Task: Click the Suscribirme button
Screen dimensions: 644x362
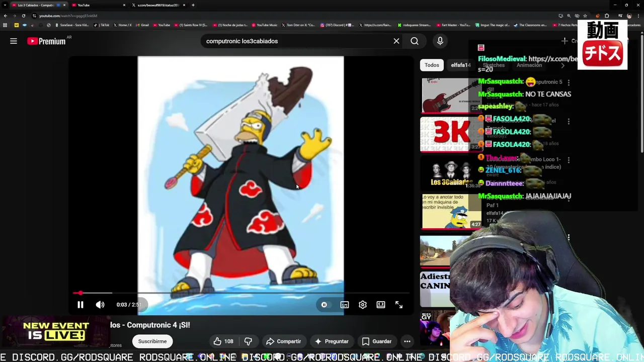Action: point(152,341)
